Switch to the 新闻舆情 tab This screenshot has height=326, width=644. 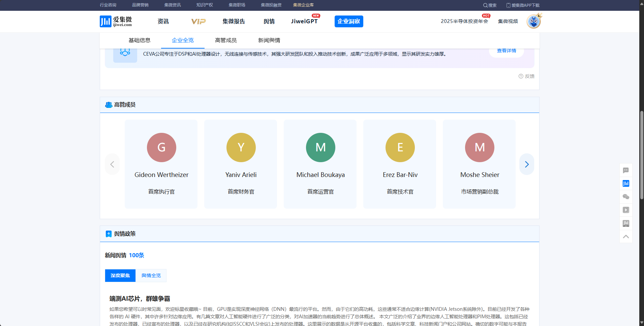269,40
